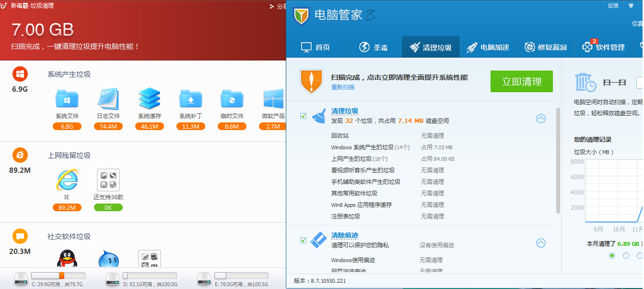
Task: Click the 新毒霸 logo icon in titlebar
Action: [4, 6]
